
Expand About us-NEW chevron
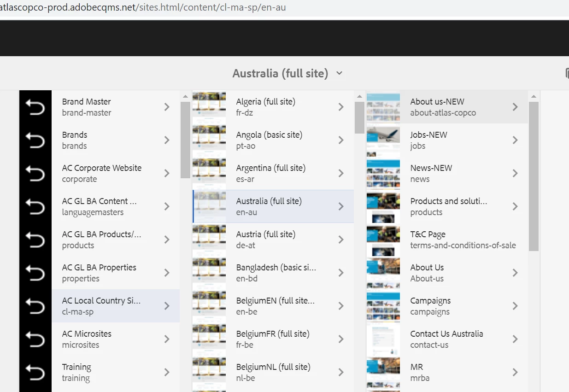tap(515, 107)
